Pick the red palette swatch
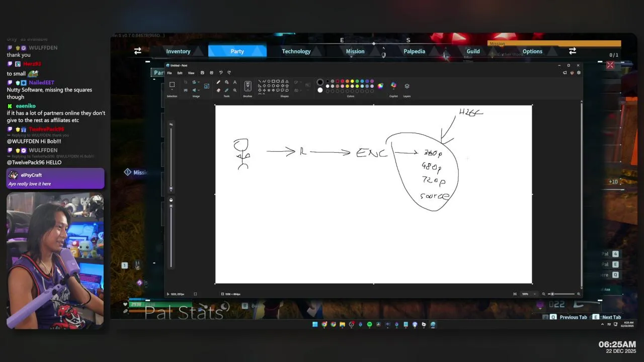Viewport: 644px width, 362px height. pyautogui.click(x=342, y=81)
